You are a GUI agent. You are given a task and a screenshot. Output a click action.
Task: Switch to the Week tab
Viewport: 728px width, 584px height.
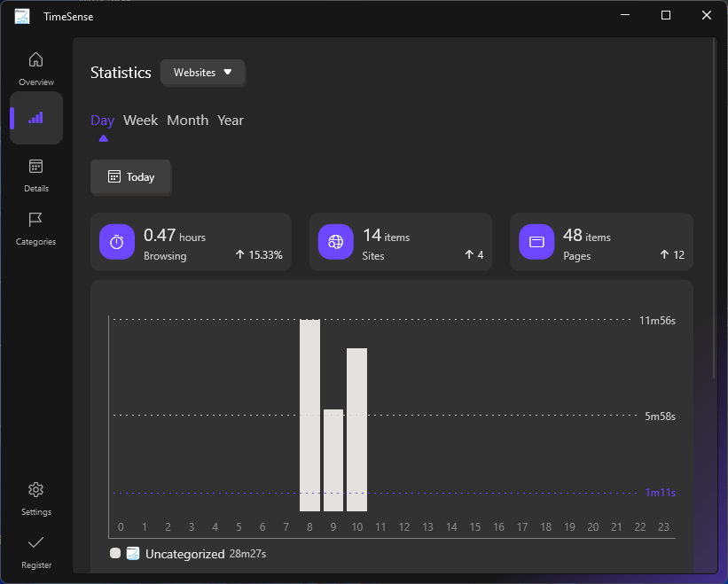click(140, 120)
